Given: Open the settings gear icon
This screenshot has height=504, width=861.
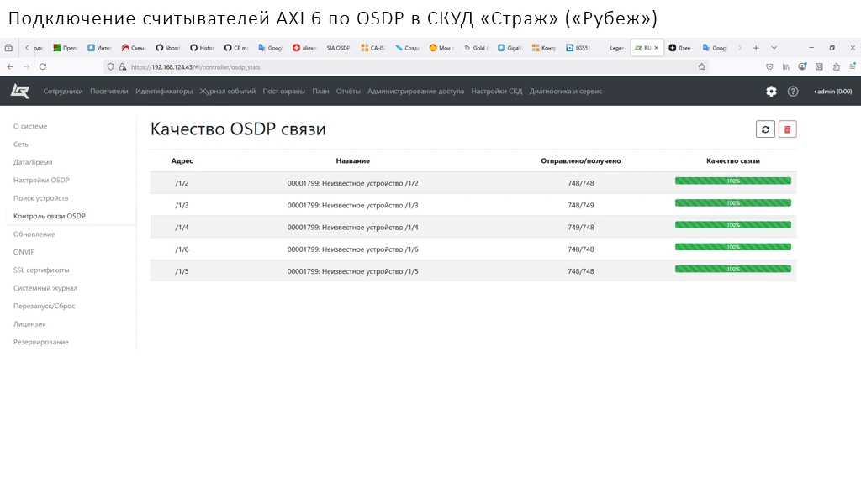Looking at the screenshot, I should [771, 92].
